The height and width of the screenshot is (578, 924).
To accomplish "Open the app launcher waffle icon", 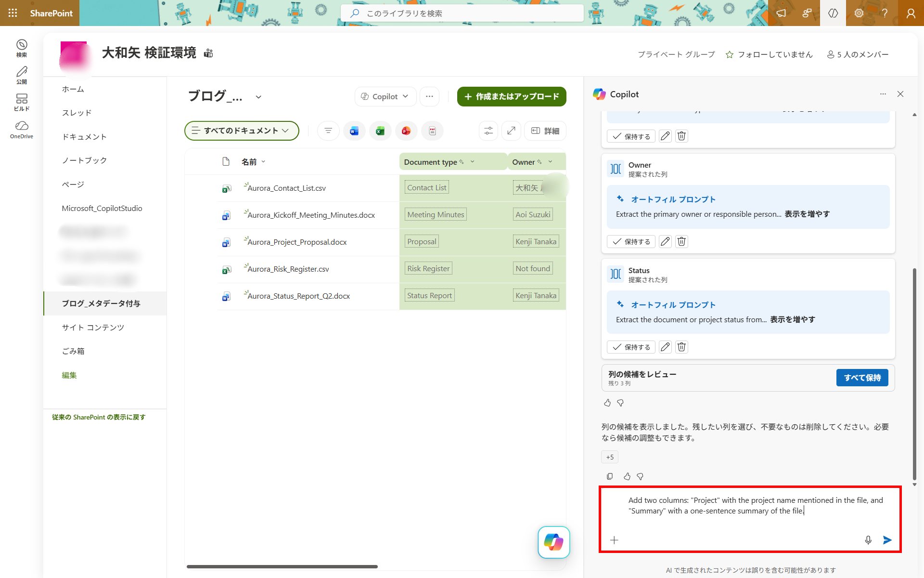I will pos(13,13).
